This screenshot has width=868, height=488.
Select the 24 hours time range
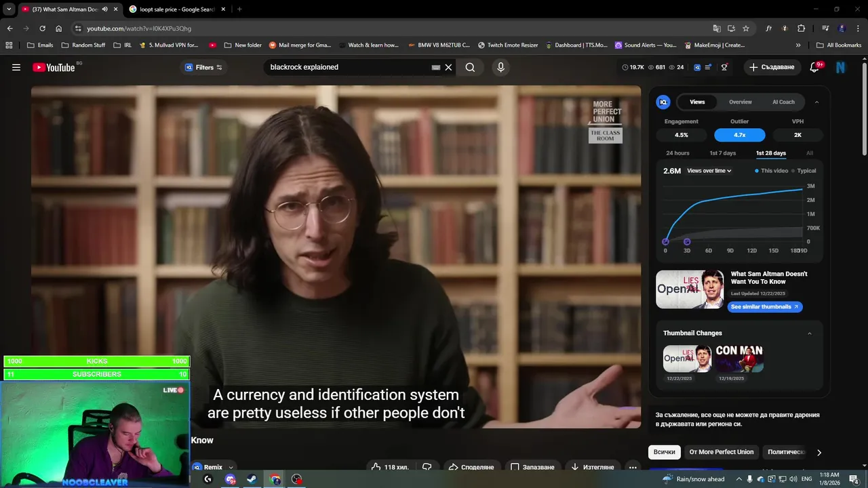coord(677,153)
